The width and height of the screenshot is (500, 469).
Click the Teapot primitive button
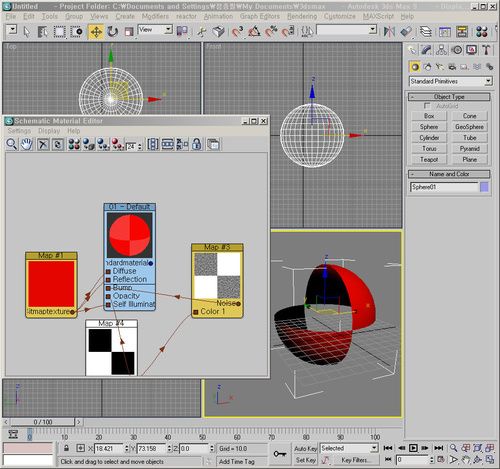[x=429, y=160]
